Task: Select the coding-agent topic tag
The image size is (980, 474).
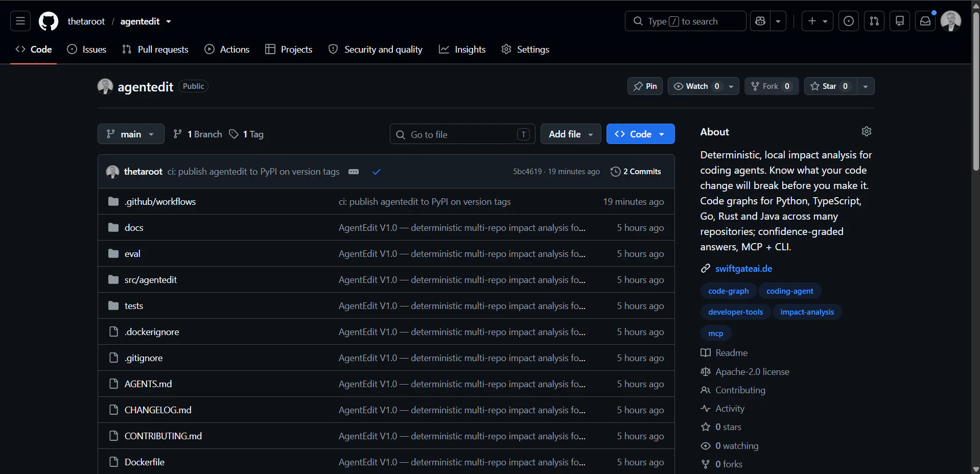Action: [x=790, y=291]
